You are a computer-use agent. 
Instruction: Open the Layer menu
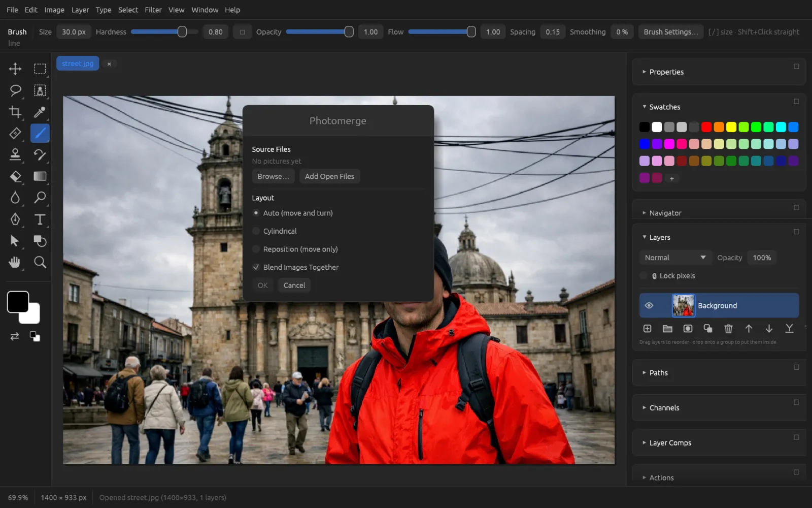pyautogui.click(x=80, y=10)
